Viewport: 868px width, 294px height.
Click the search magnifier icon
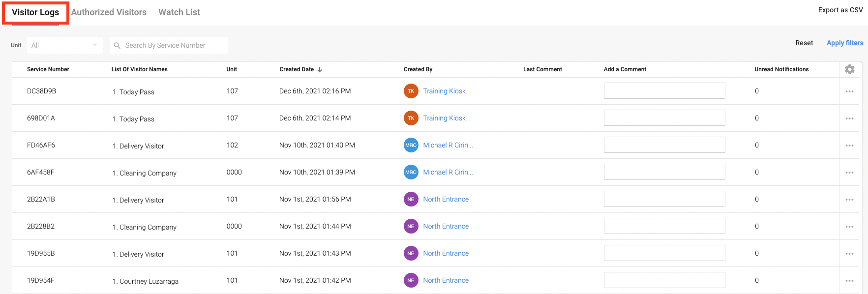(117, 45)
